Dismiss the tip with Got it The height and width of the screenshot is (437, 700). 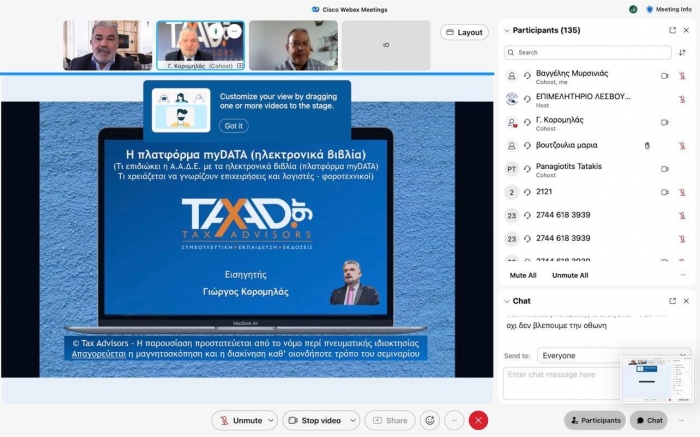[x=233, y=126]
